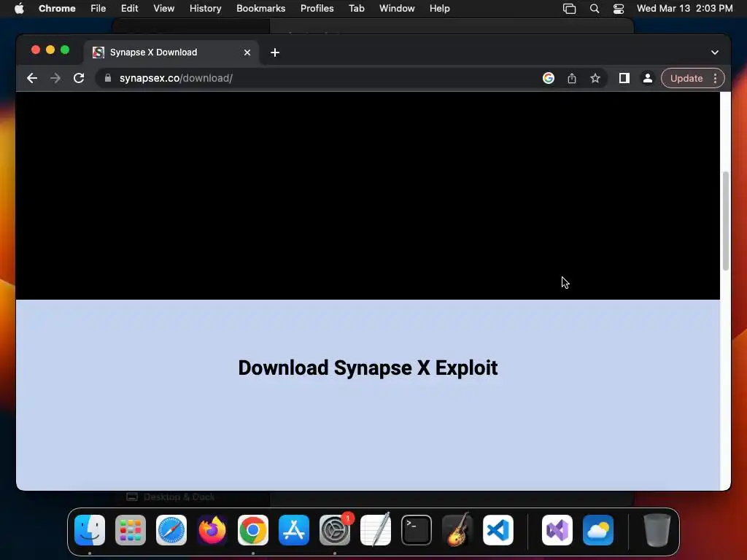Open the Chrome profile icon
Viewport: 747px width, 560px height.
click(648, 78)
